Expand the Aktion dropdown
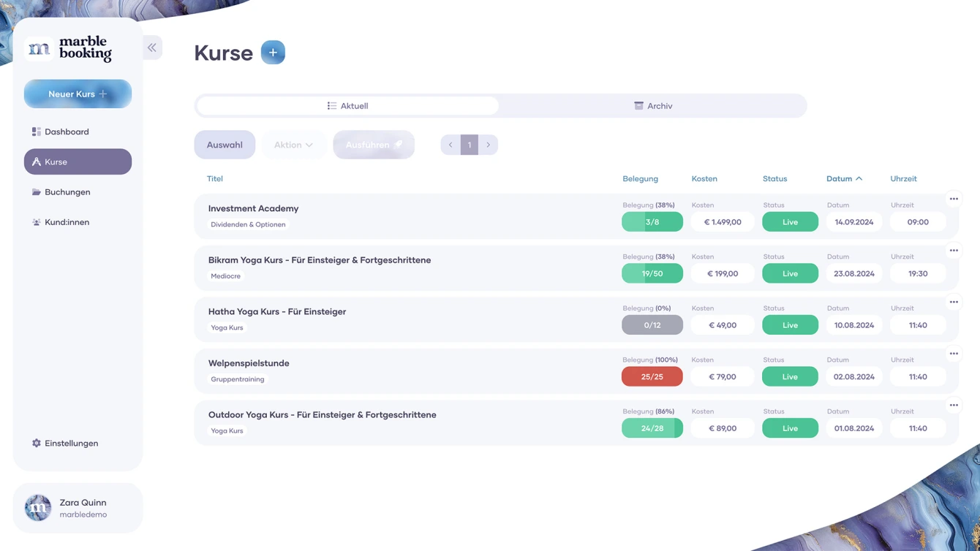Viewport: 980px width, 551px height. click(293, 145)
